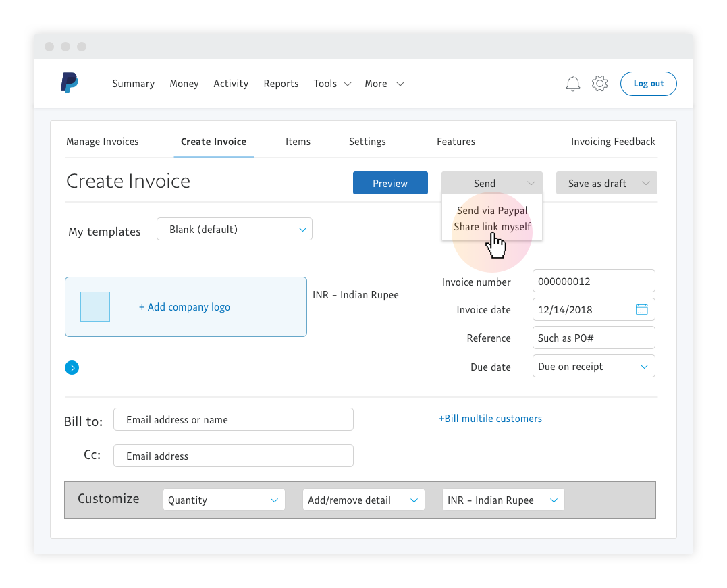Screen dimensions: 727x588
Task: Choose Send via Paypal option
Action: tap(492, 211)
